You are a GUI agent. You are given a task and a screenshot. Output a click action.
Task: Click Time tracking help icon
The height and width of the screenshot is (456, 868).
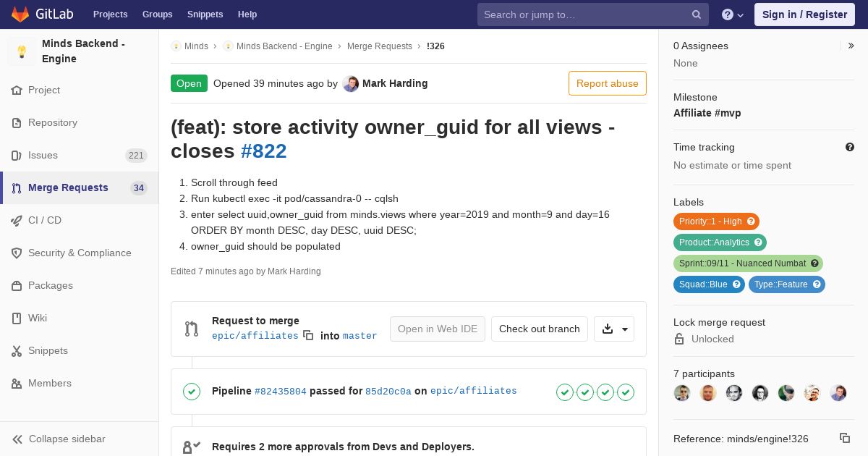tap(850, 147)
